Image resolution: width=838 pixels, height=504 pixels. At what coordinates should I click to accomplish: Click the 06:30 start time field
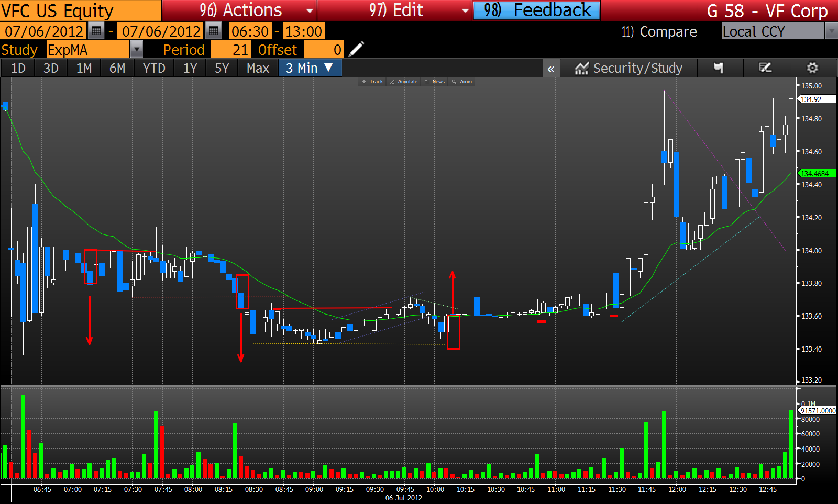(250, 31)
